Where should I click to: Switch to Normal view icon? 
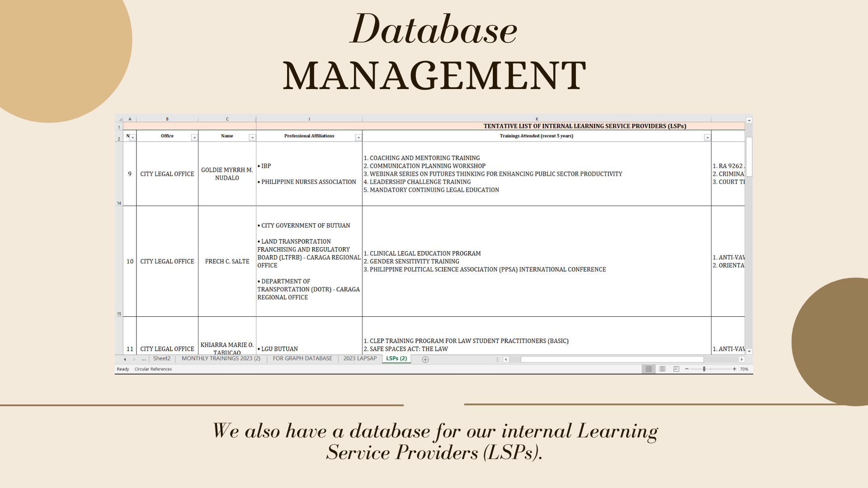(648, 369)
